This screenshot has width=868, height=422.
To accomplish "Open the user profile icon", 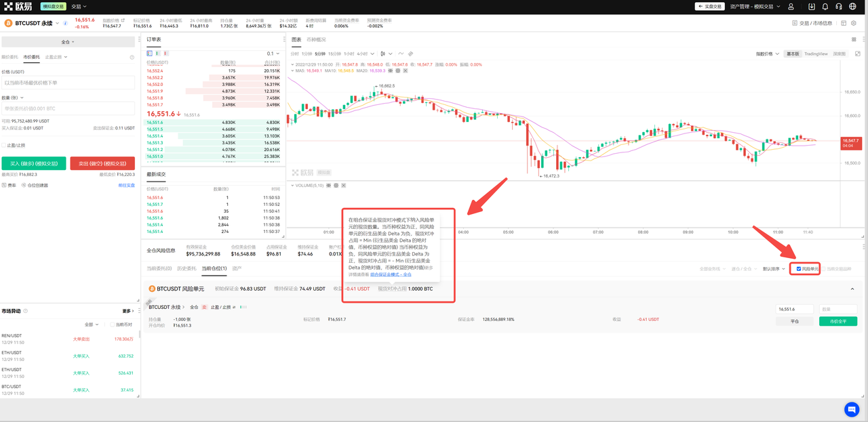I will coord(791,7).
